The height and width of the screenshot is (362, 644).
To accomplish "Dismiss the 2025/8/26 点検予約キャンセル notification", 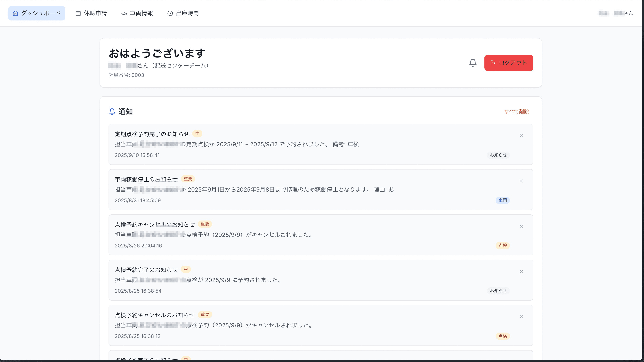I will click(521, 226).
